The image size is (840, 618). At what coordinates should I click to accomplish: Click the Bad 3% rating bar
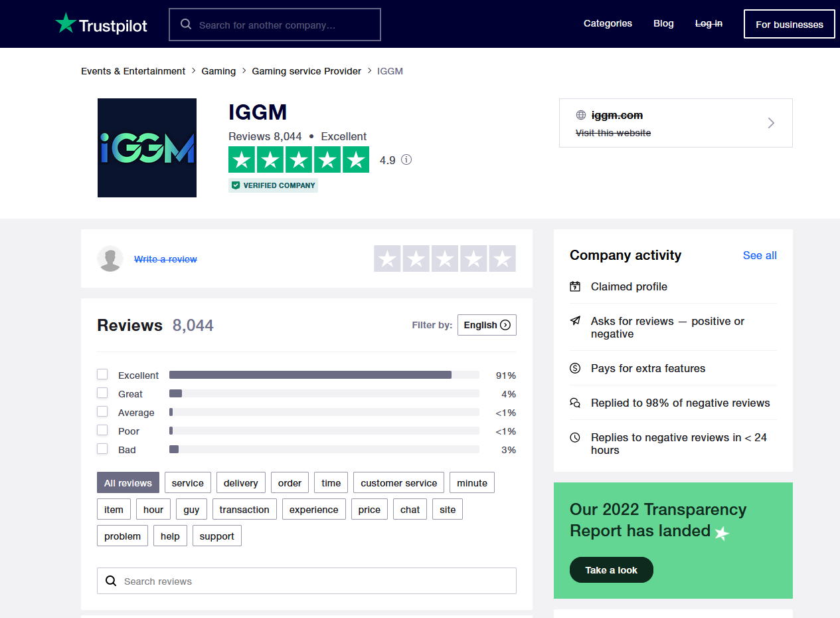[x=324, y=449]
